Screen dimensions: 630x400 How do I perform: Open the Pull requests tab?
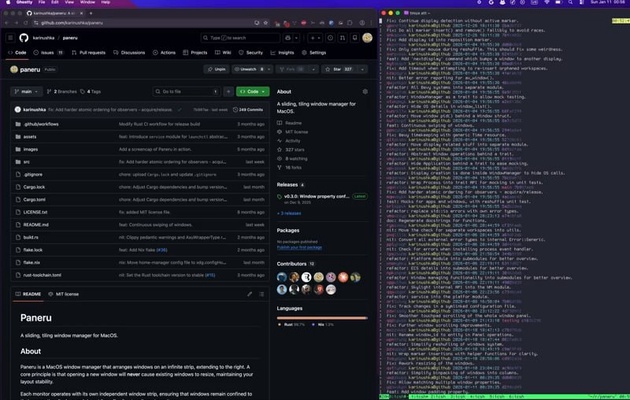point(88,53)
